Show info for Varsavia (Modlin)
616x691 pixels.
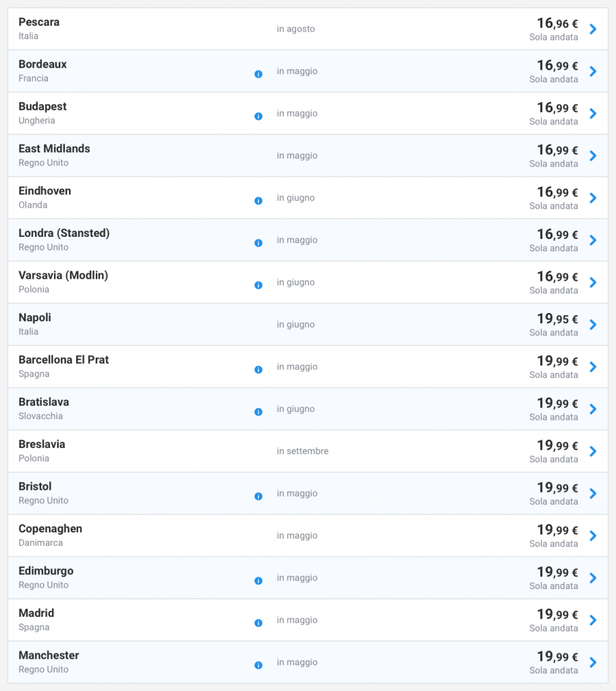(x=258, y=285)
